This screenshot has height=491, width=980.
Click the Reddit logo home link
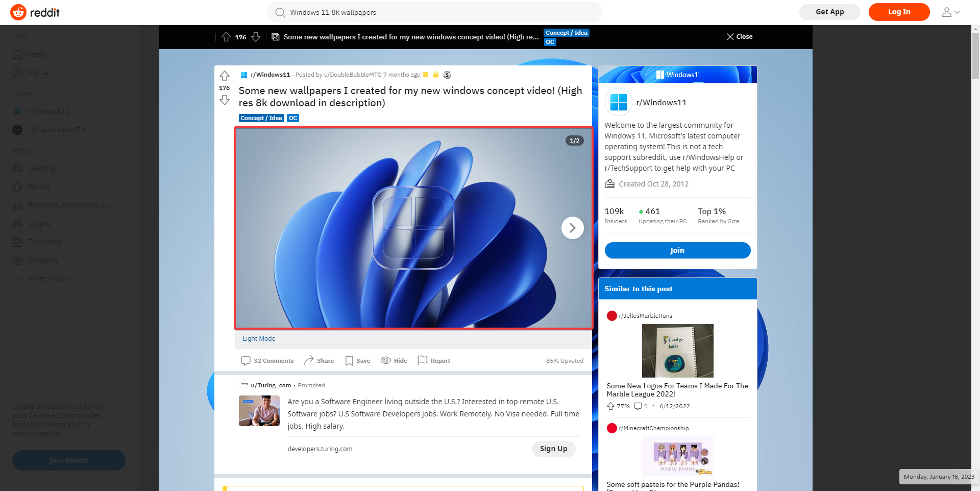(35, 12)
